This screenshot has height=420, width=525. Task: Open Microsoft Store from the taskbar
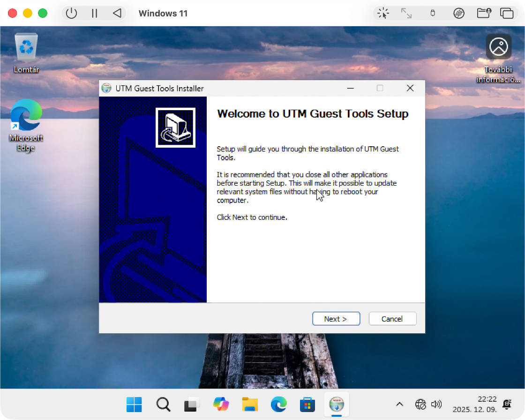pyautogui.click(x=307, y=404)
